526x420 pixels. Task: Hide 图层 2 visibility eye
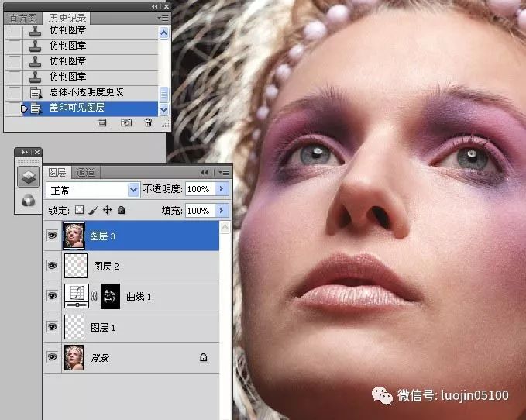pos(53,266)
